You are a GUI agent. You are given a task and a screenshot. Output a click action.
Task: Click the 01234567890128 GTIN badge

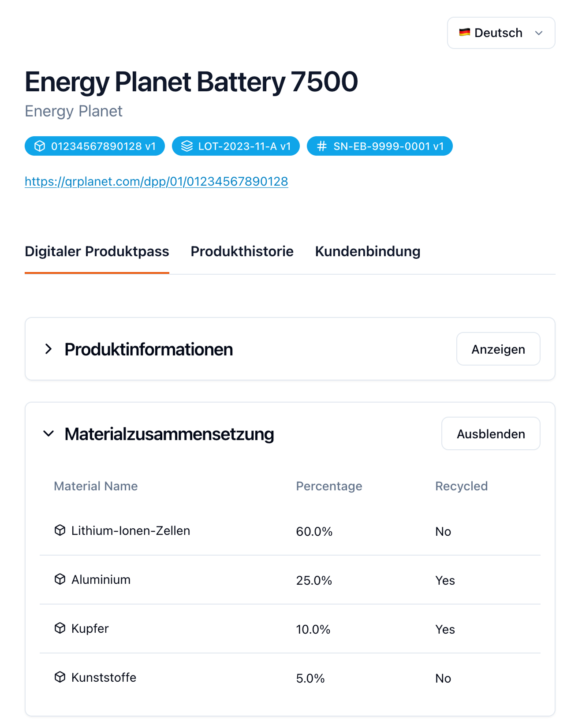[x=94, y=146]
